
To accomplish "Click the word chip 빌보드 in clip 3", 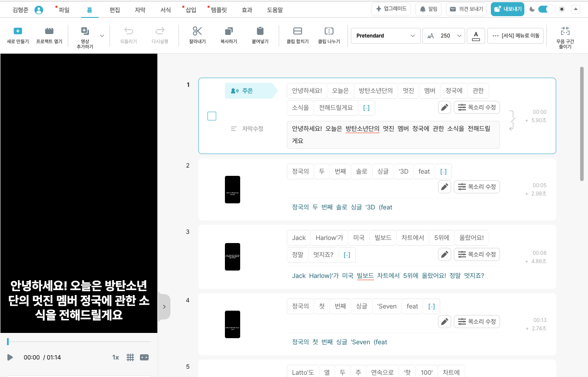I will tap(383, 238).
